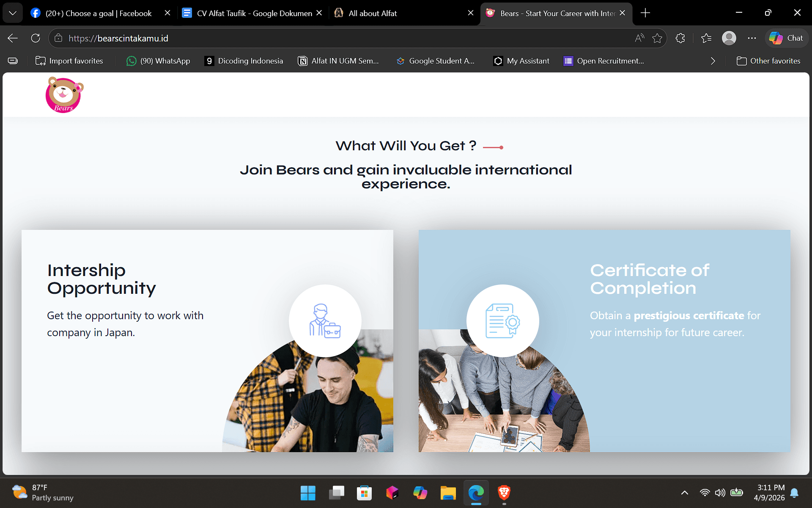Expand the tab search dropdown arrow
This screenshot has height=508, width=812.
(13, 13)
